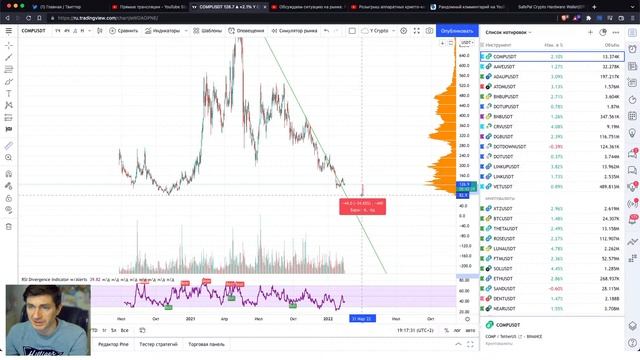Open the Help question-mark sidebar icon

pos(632,343)
